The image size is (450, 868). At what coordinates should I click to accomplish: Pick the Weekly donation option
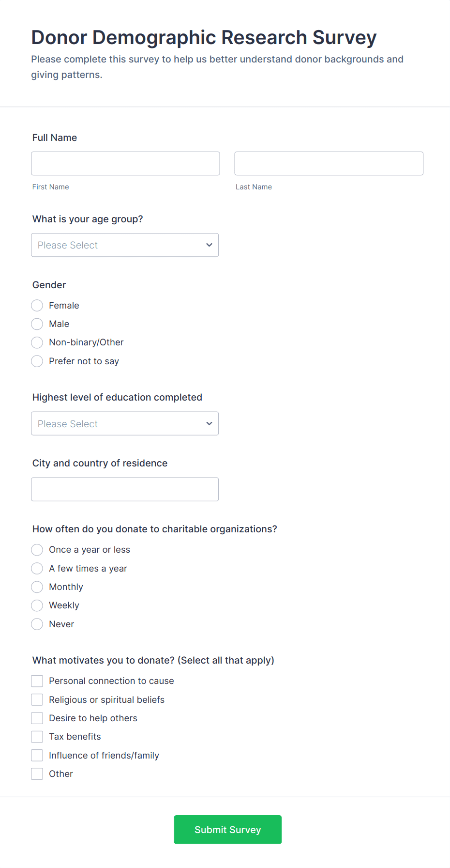[x=37, y=605]
